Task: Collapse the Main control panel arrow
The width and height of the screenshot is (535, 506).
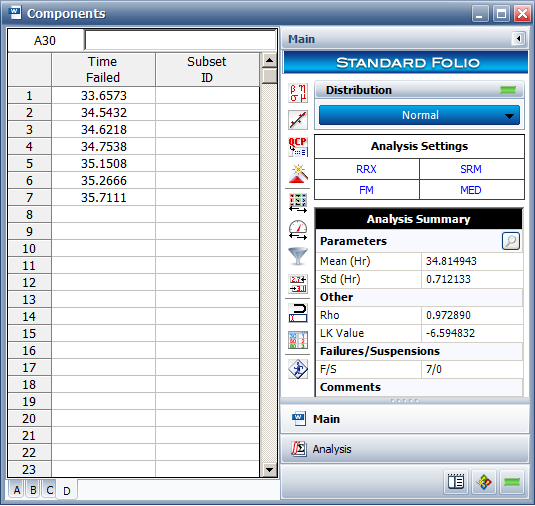Action: (518, 39)
